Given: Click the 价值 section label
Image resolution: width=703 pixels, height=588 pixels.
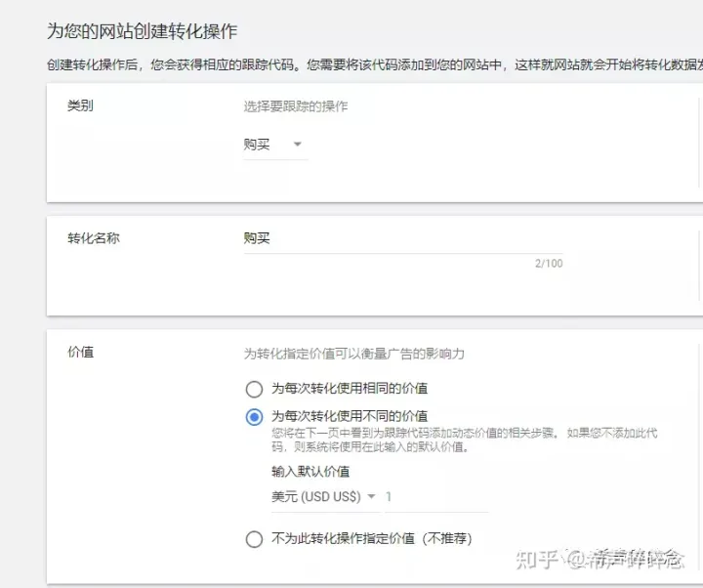Looking at the screenshot, I should click(80, 352).
